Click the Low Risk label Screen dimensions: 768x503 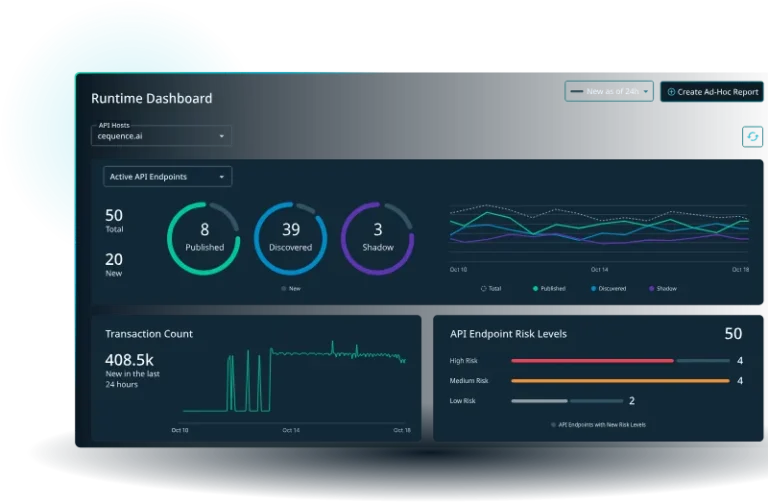pos(462,401)
